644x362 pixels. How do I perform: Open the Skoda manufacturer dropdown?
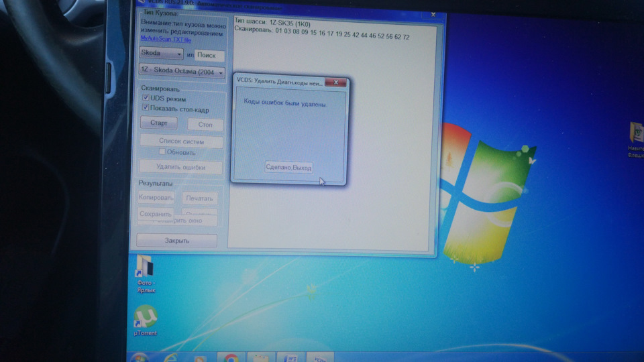click(161, 53)
